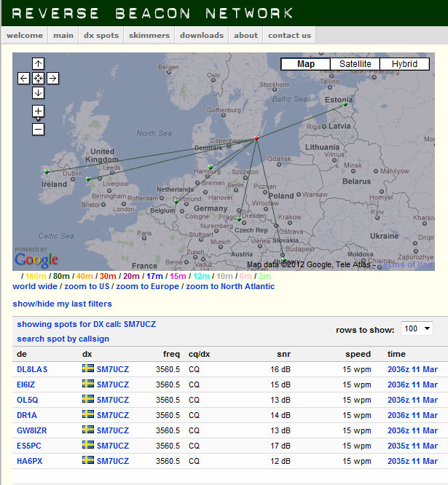
Task: Filter map by 160m band
Action: tap(35, 276)
